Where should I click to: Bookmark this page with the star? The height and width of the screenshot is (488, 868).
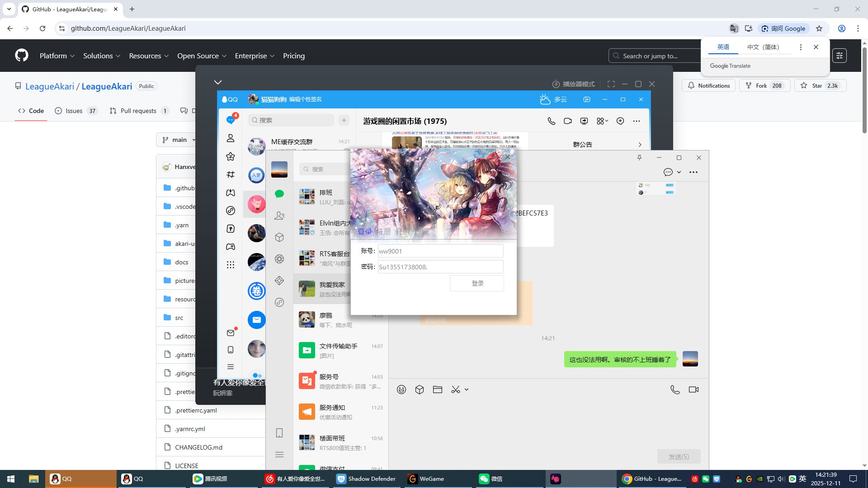[x=819, y=28]
